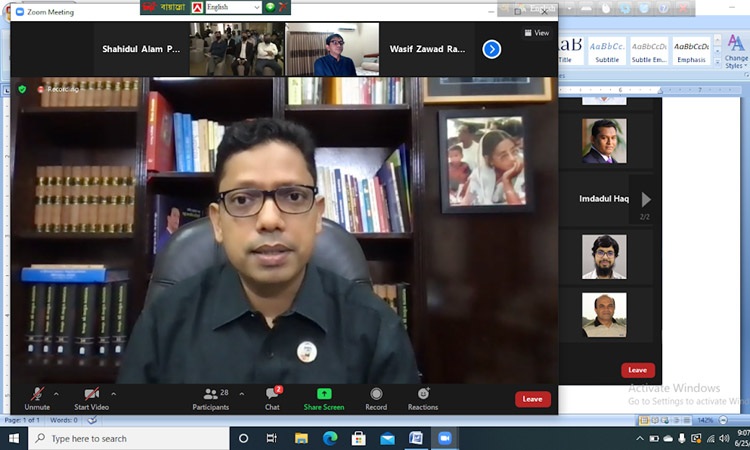The width and height of the screenshot is (750, 450).
Task: Click the Share Screen button
Action: point(324,399)
